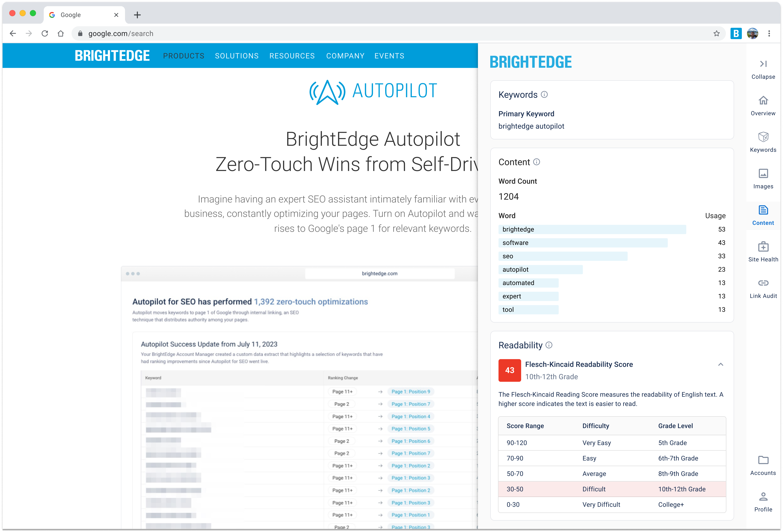Collapse the Flesch-Kincaid Readability Score details
The image size is (783, 532).
(720, 364)
